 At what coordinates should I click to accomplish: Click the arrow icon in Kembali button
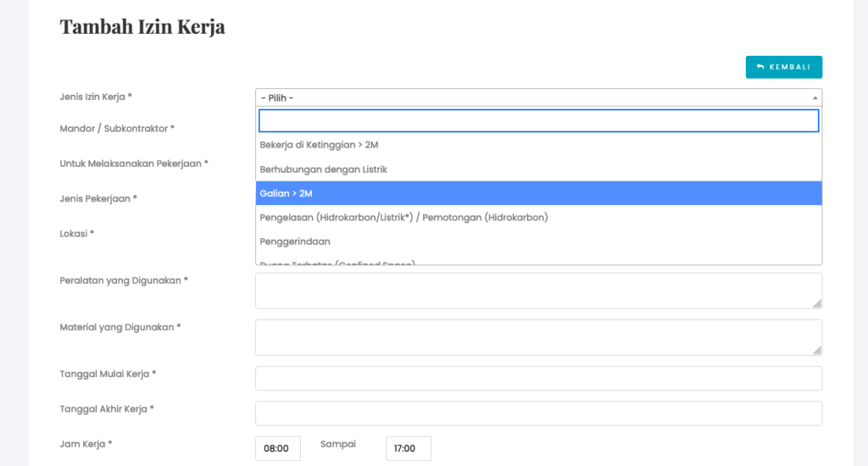coord(760,67)
